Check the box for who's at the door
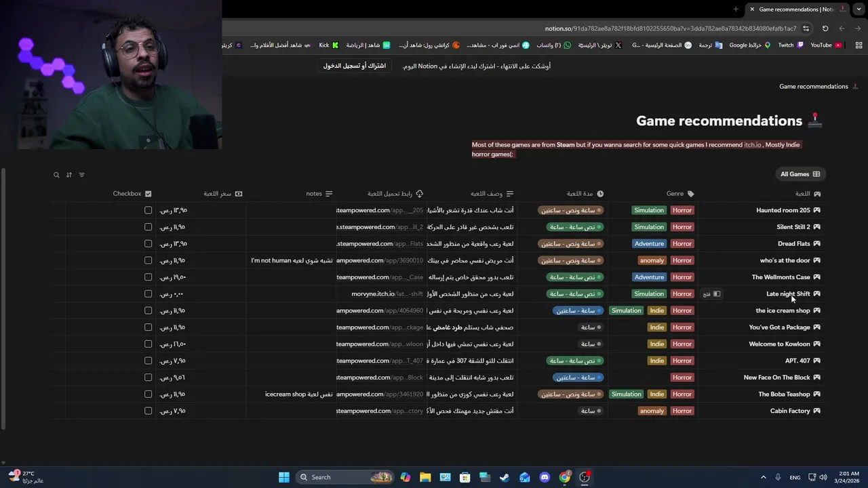This screenshot has width=868, height=488. pyautogui.click(x=148, y=260)
